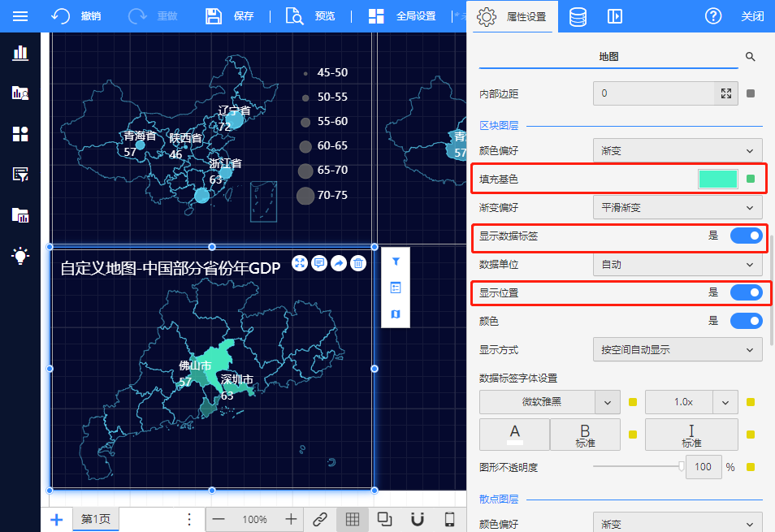Delete the selected map with trash icon
Screen dimensions: 775x532
(358, 263)
